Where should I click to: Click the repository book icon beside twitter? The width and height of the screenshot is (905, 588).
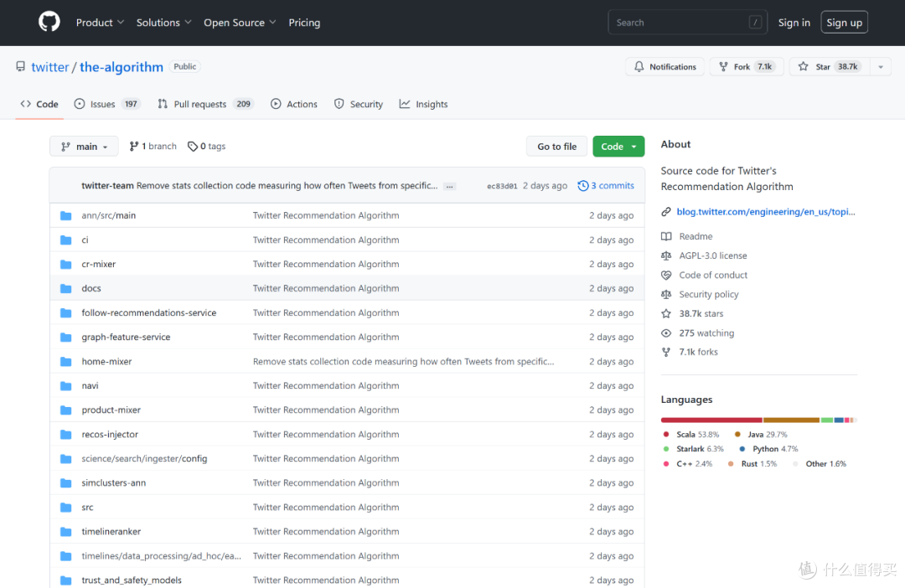[20, 66]
